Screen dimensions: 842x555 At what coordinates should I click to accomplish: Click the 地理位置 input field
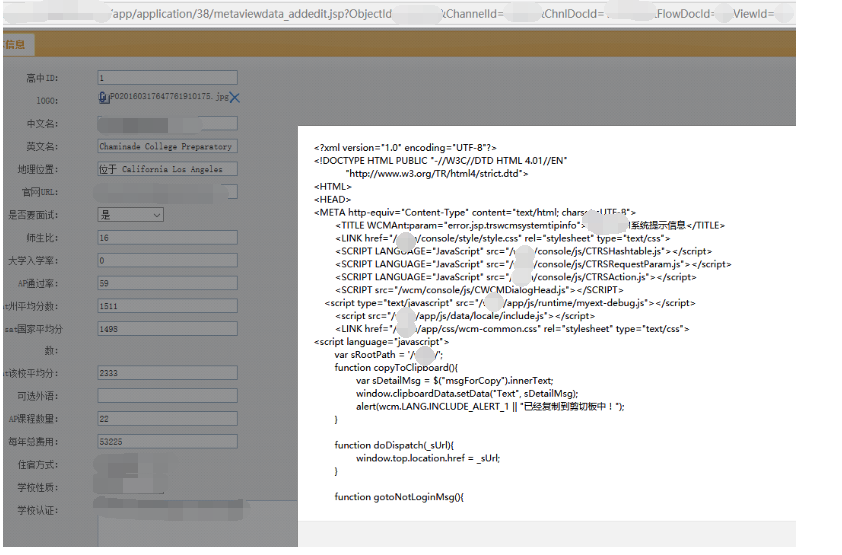click(168, 169)
